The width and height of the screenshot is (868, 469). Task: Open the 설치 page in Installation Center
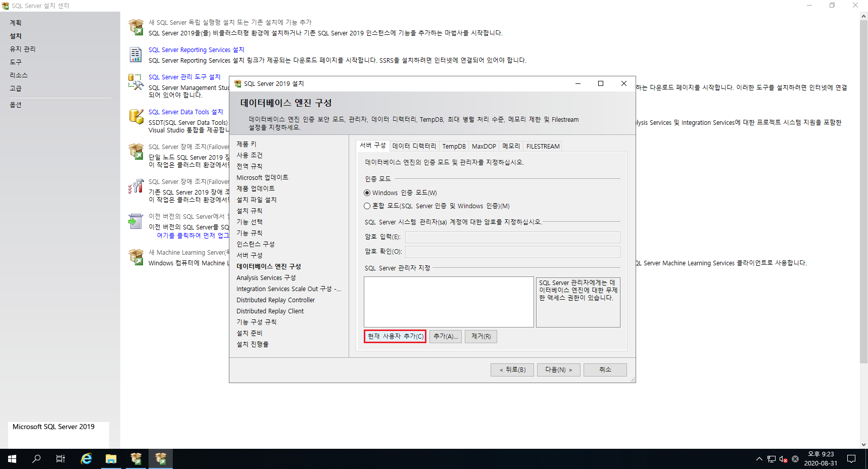[x=16, y=36]
